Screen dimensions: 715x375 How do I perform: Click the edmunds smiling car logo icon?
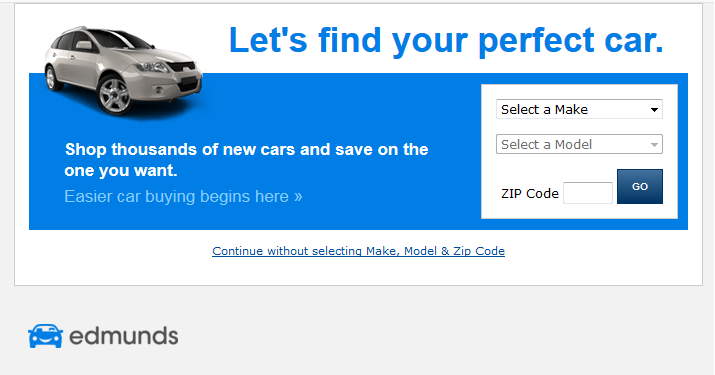pyautogui.click(x=45, y=336)
